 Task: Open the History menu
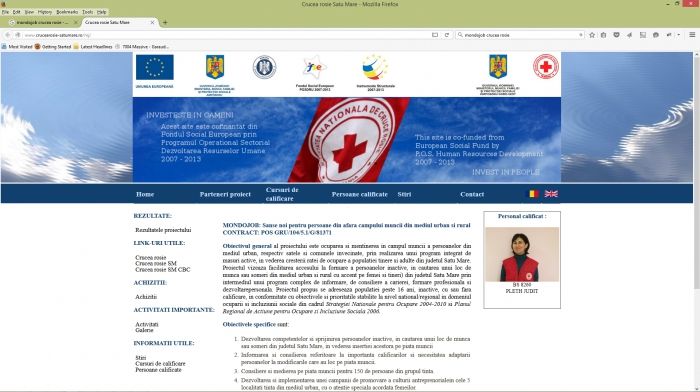coord(45,12)
